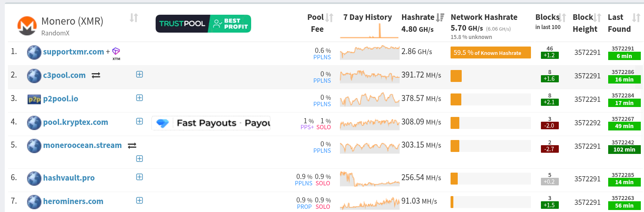Click the globe icon for pool.kryptex.com
This screenshot has width=644, height=212.
click(x=34, y=123)
